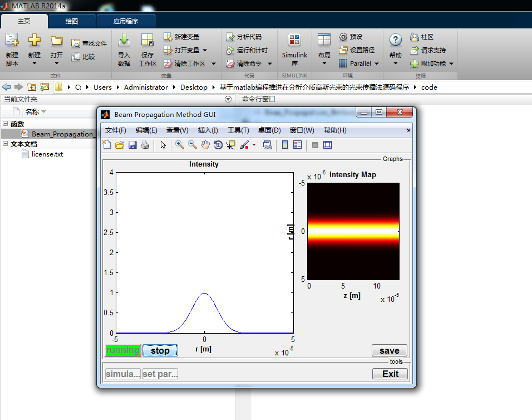Click the Link Plot icon in figure toolbar
The image size is (532, 420).
(x=267, y=145)
